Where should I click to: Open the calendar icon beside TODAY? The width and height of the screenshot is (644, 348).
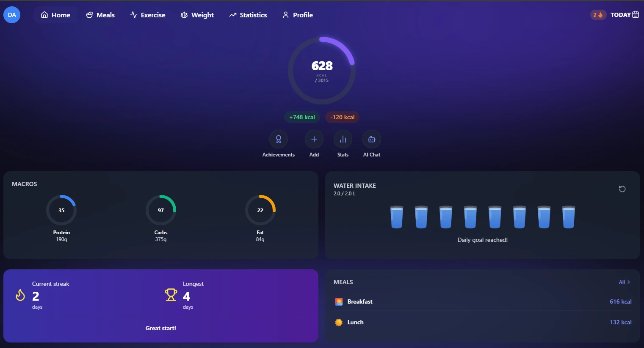(x=636, y=15)
